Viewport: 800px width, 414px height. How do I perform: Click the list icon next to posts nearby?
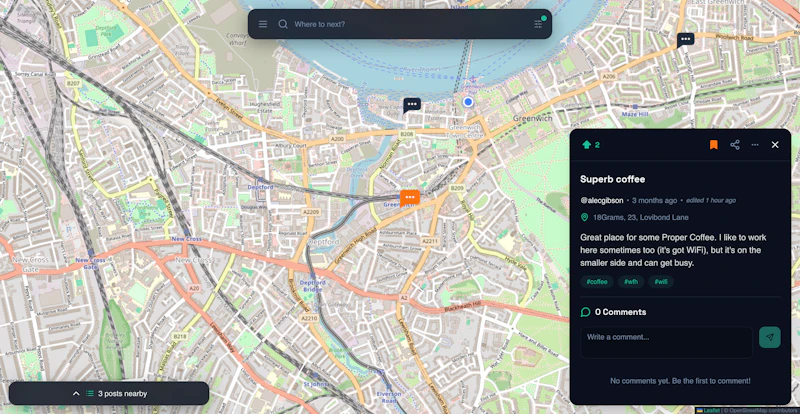coord(90,394)
